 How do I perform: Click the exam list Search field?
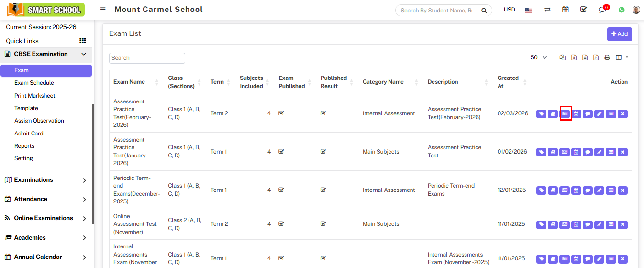coord(147,58)
